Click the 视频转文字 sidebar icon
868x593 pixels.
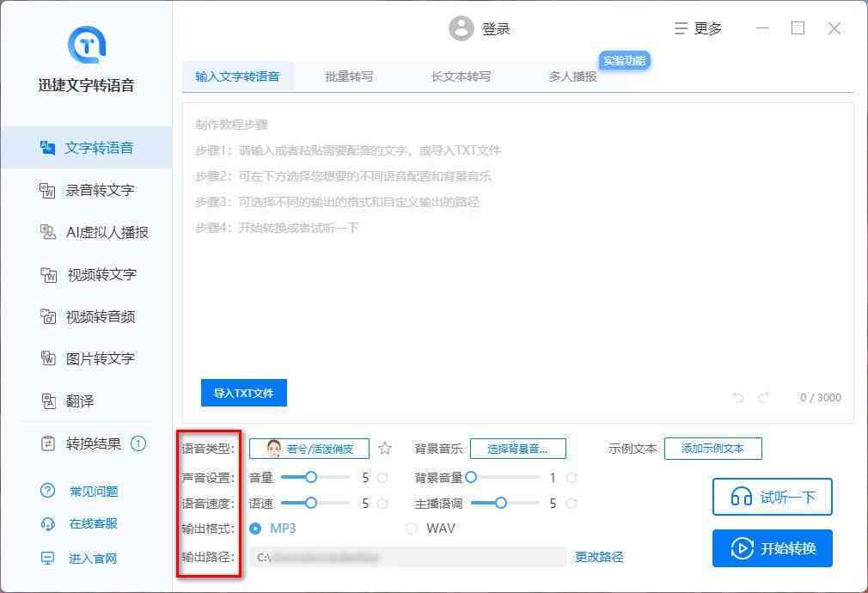(x=49, y=275)
